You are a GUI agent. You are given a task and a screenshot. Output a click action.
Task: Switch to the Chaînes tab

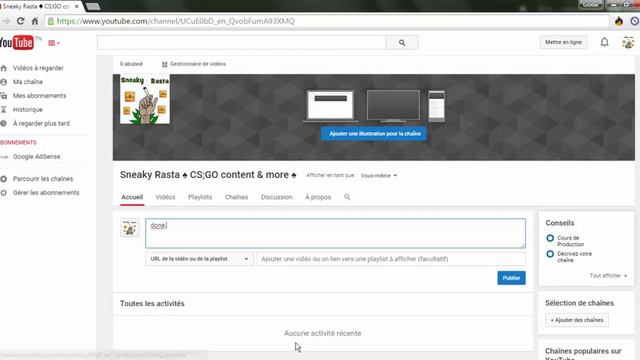click(x=236, y=197)
